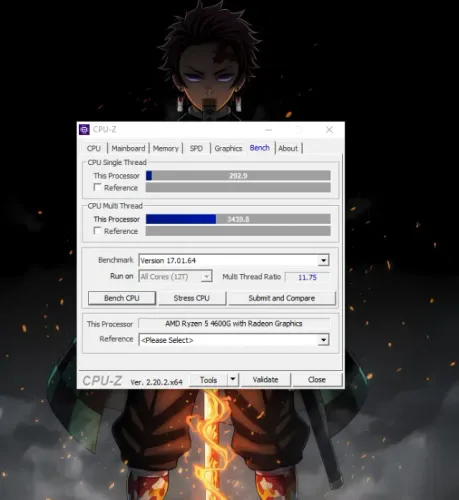This screenshot has height=500, width=459.
Task: Click Submit and Compare button
Action: [x=282, y=298]
